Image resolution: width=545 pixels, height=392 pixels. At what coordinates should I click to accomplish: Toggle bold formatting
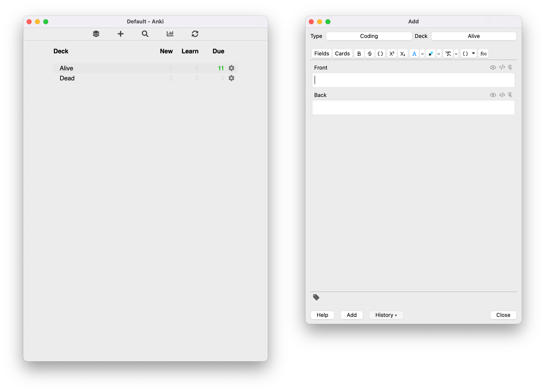click(x=359, y=54)
